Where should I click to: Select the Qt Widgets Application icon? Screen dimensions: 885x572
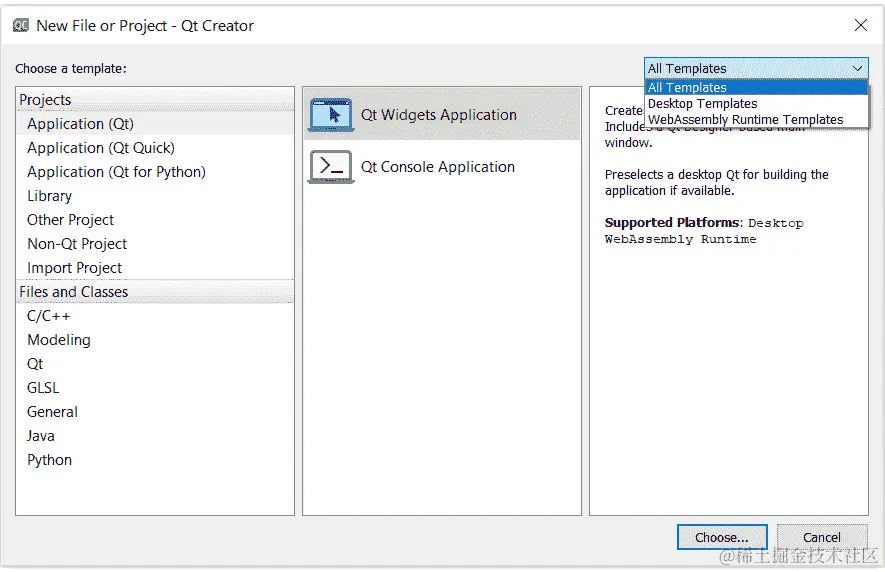331,115
